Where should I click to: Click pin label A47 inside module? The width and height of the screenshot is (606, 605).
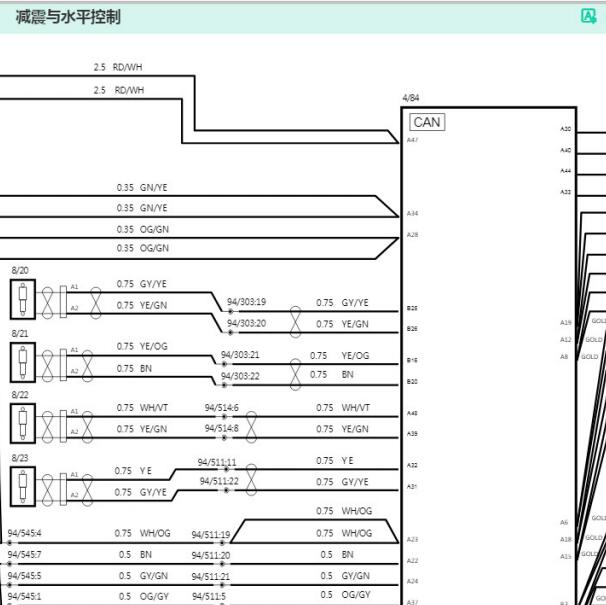tap(412, 140)
